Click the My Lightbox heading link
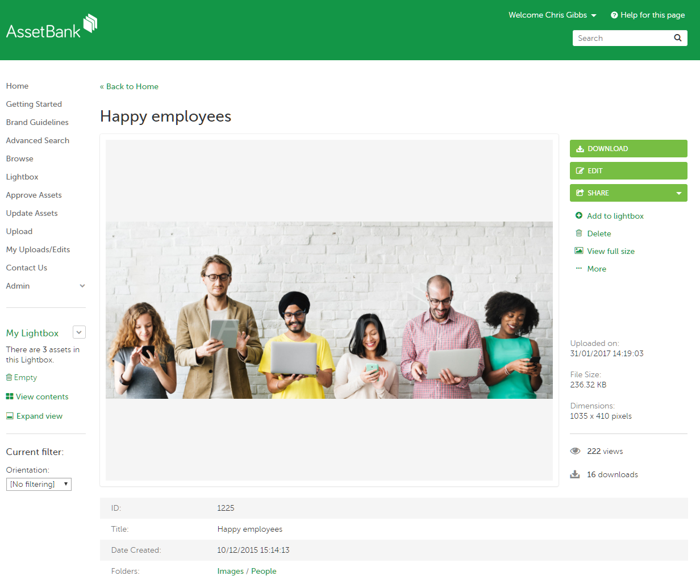Viewport: 700px width, 588px height. point(32,333)
